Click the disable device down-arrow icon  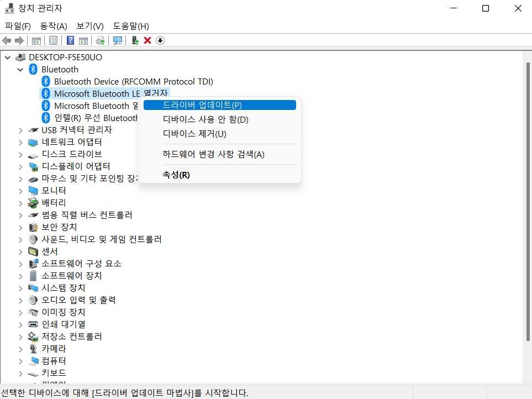pyautogui.click(x=160, y=40)
